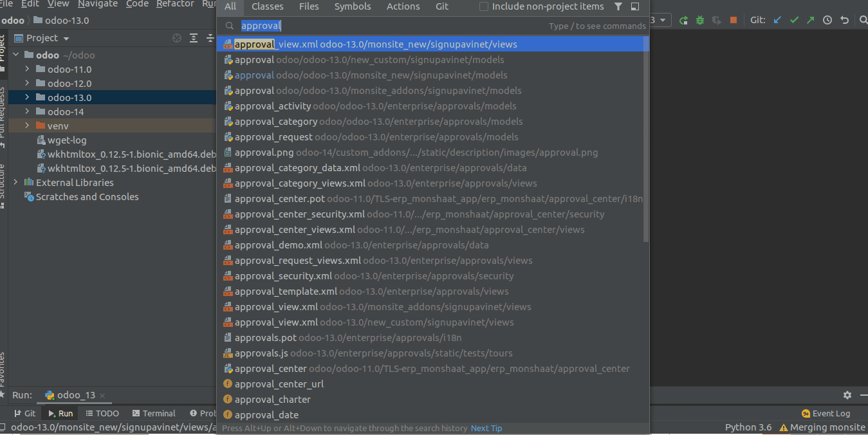The width and height of the screenshot is (868, 435).
Task: Open the magnifier search icon in toolbar
Action: click(x=863, y=21)
